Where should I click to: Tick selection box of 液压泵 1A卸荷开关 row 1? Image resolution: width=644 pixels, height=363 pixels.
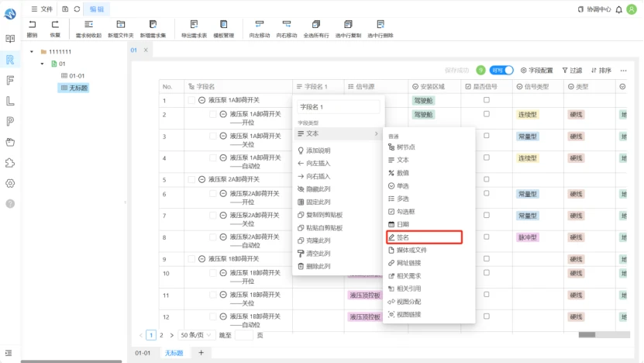point(191,100)
